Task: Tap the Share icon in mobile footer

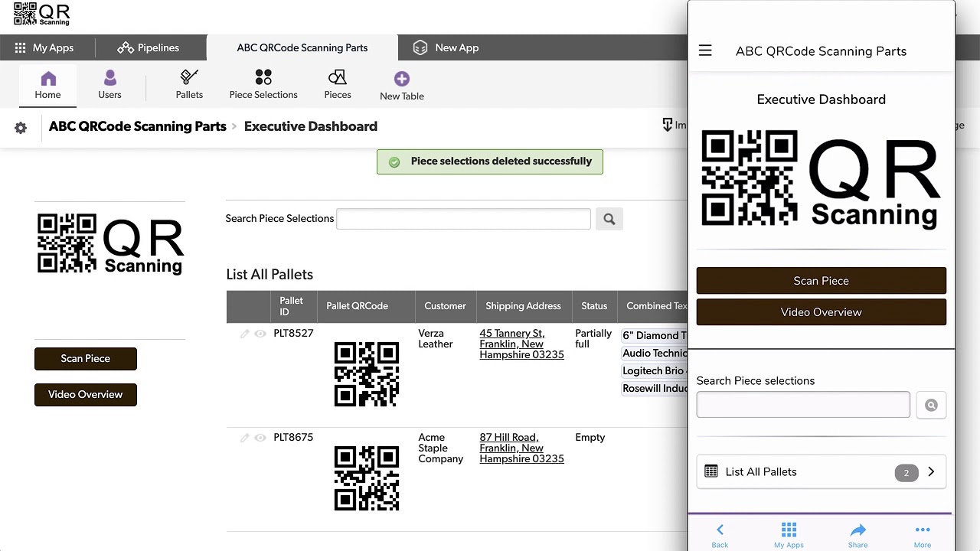Action: pos(857,535)
